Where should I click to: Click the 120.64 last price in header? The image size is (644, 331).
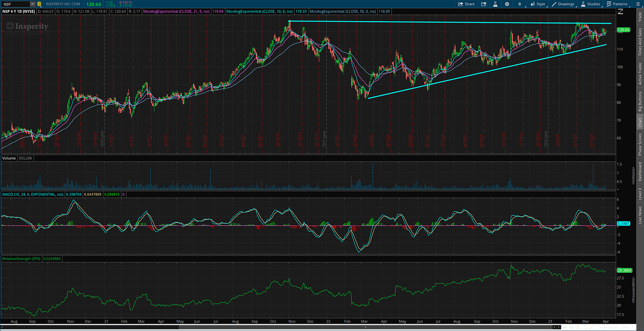pyautogui.click(x=94, y=4)
